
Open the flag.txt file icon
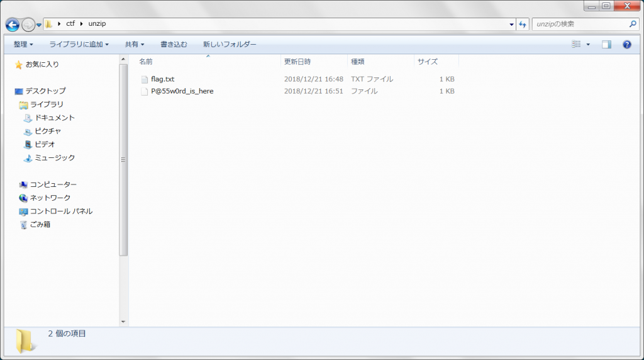[145, 79]
